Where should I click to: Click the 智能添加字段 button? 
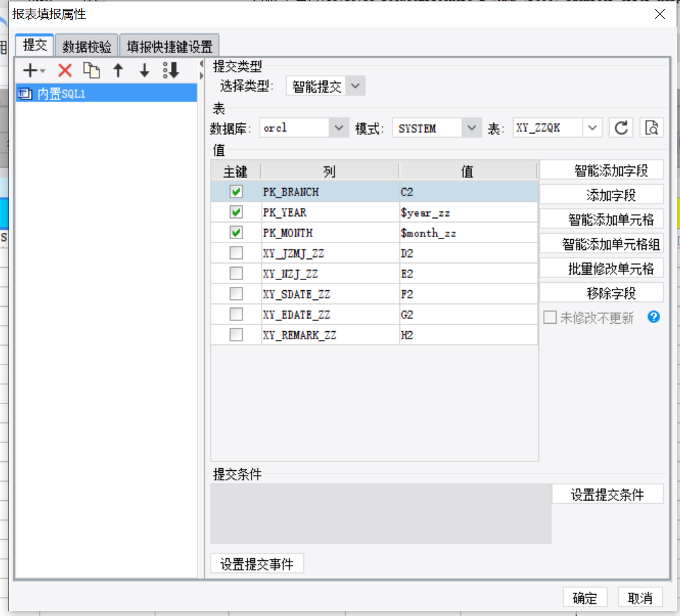[602, 170]
